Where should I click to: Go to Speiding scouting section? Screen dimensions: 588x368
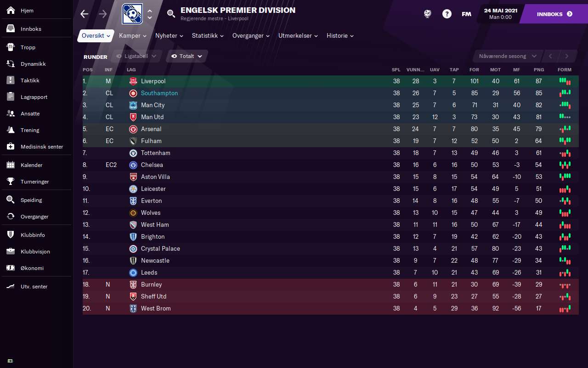point(31,200)
